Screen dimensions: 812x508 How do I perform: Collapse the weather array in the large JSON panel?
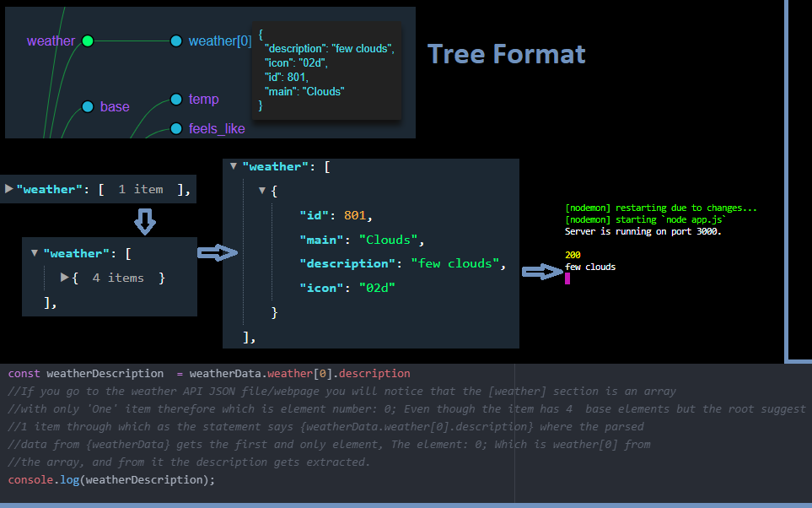tap(234, 166)
